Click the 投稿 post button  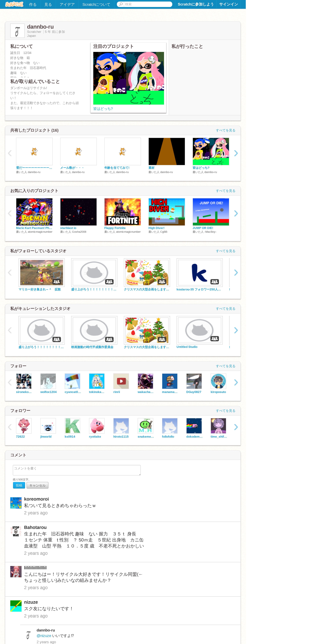click(x=19, y=485)
